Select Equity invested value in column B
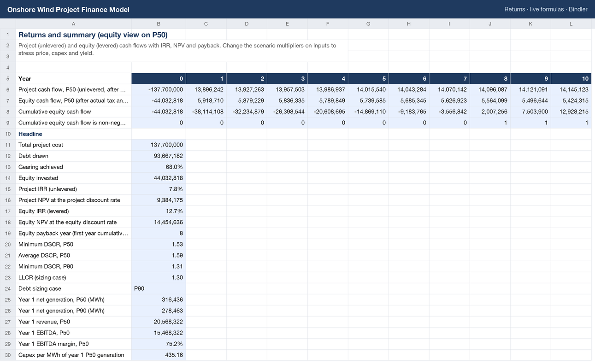 pyautogui.click(x=159, y=178)
